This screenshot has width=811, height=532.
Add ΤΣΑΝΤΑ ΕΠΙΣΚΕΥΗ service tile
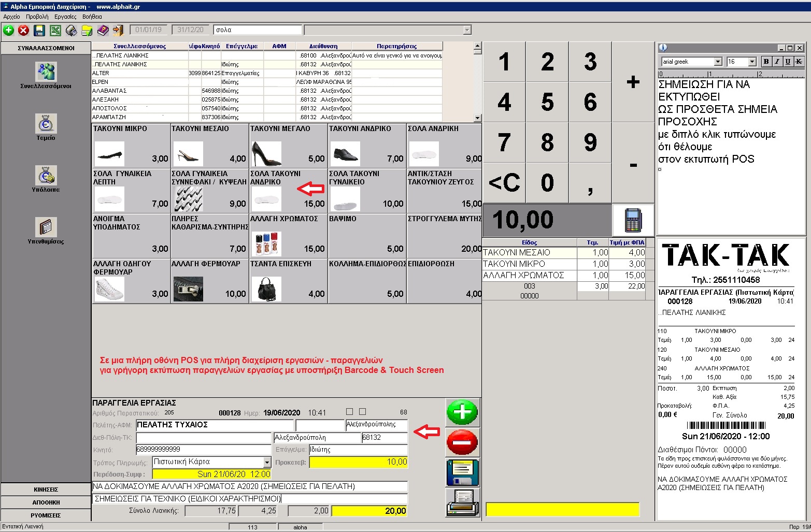pyautogui.click(x=288, y=281)
